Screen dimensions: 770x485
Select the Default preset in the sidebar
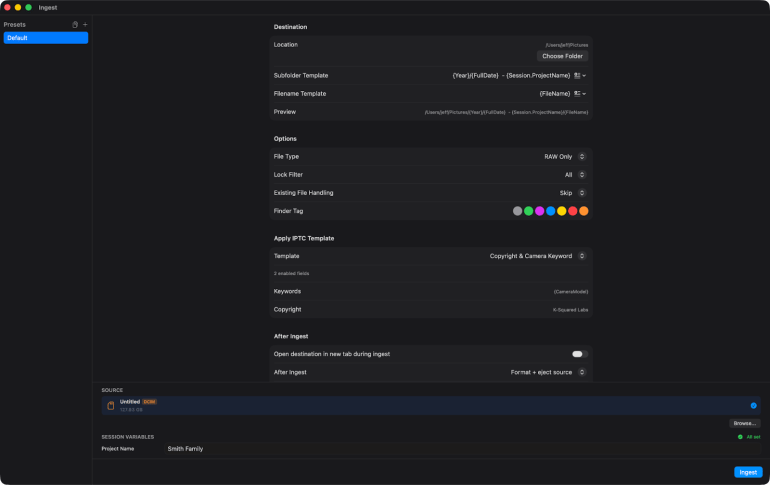[46, 38]
